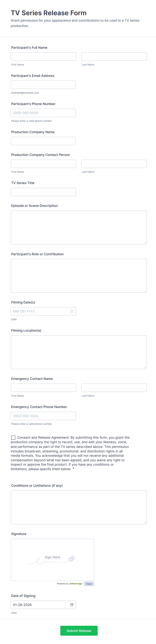
Task: Click the Sign Here signature area
Action: pyautogui.click(x=52, y=559)
